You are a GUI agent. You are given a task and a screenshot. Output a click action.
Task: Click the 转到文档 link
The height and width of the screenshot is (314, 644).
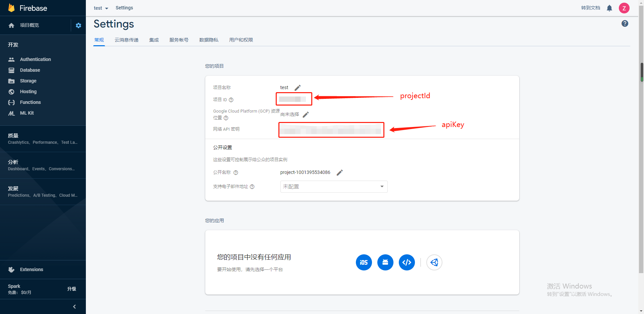pyautogui.click(x=590, y=8)
